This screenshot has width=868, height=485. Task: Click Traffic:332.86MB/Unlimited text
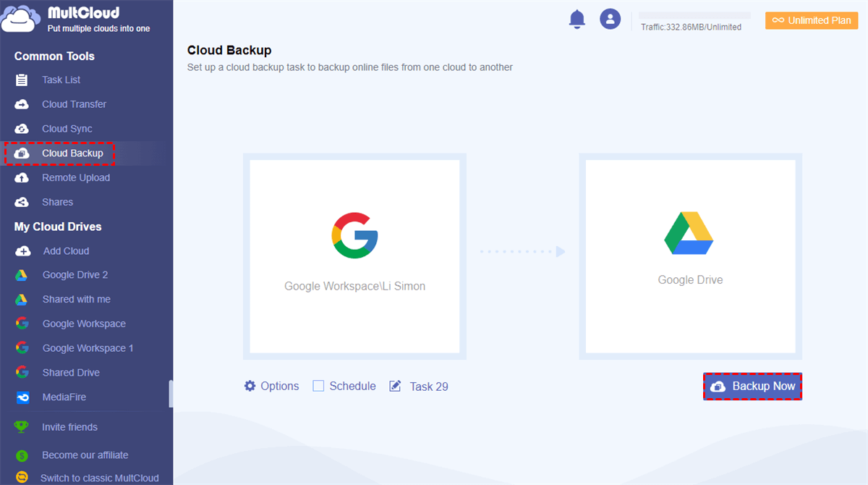point(691,27)
